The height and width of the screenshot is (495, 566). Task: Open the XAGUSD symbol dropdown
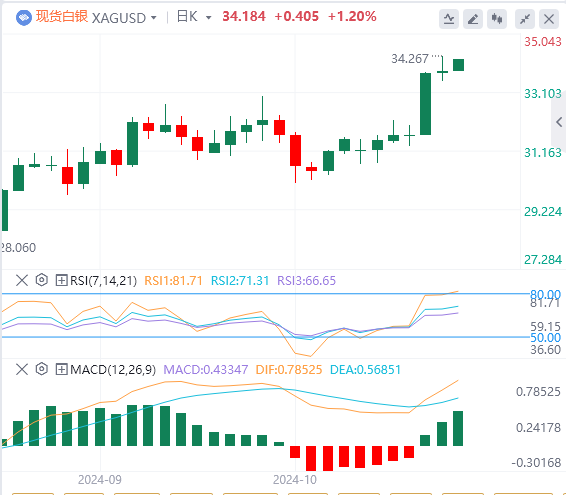(x=125, y=18)
